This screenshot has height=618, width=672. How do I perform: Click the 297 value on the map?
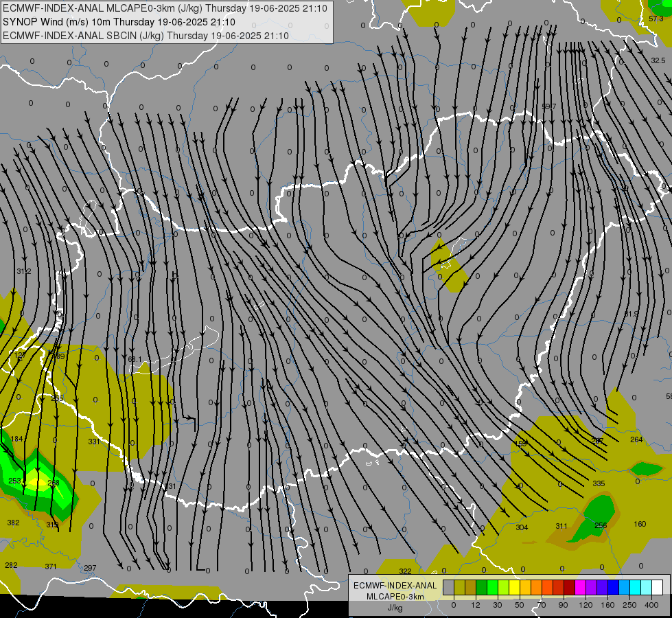90,568
